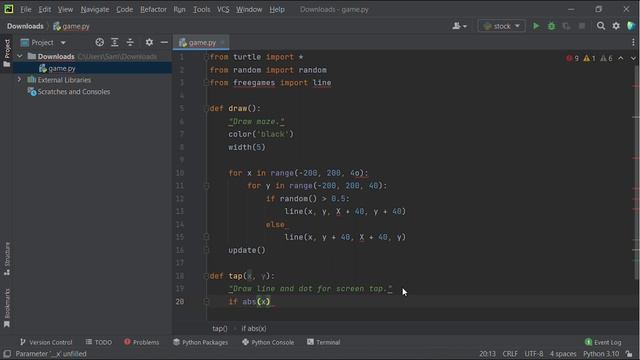640x360 pixels.
Task: Open the View menu
Action: pos(65,9)
